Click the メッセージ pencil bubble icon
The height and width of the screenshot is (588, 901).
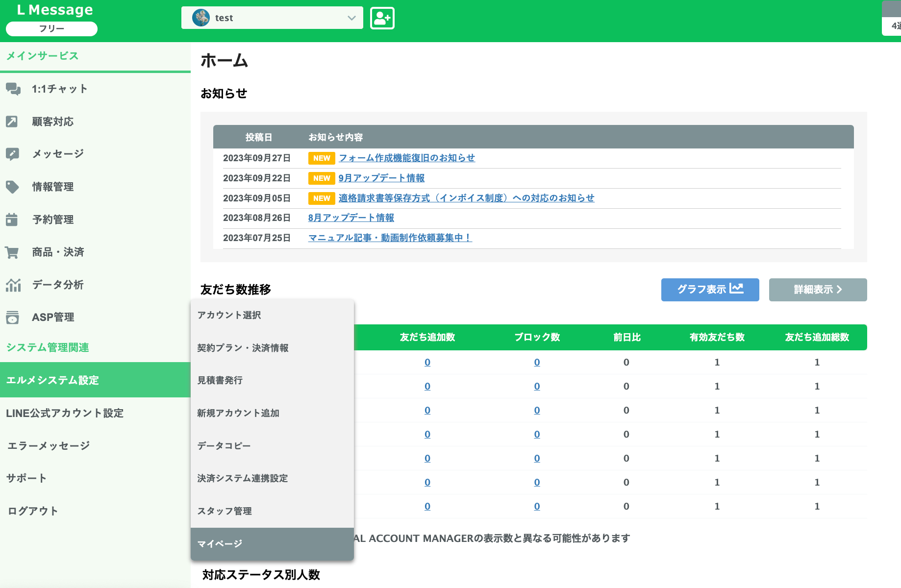12,154
